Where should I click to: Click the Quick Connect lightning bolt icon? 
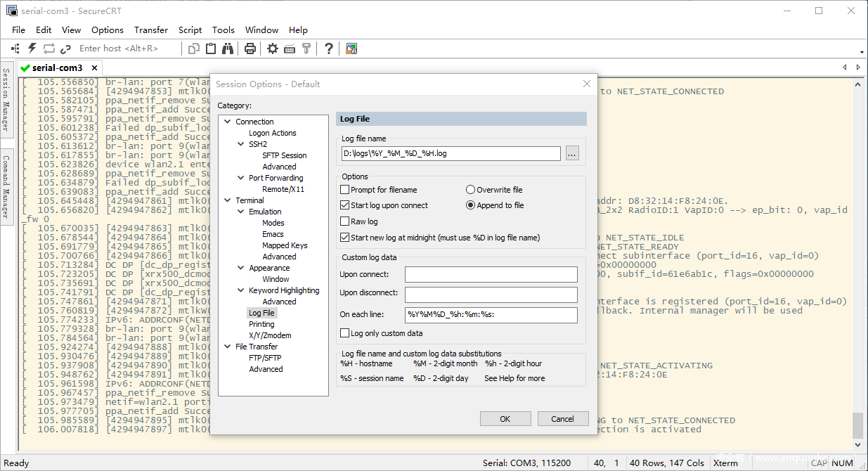point(32,49)
